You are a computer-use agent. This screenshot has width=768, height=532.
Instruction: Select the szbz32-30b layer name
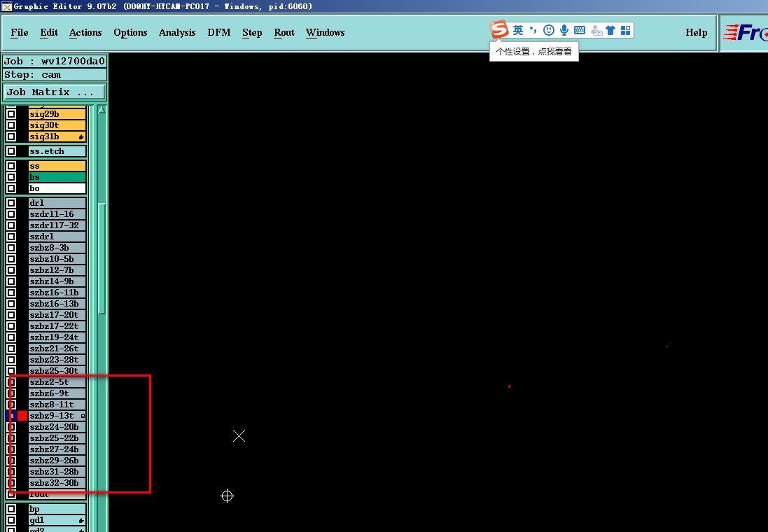pos(57,483)
